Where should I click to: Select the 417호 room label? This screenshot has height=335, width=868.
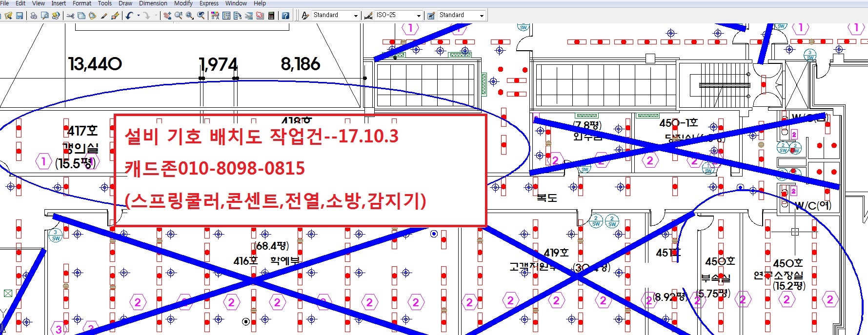coord(82,131)
